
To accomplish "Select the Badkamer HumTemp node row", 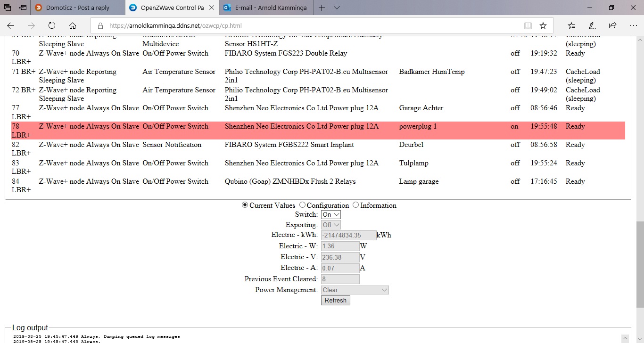I will [318, 76].
